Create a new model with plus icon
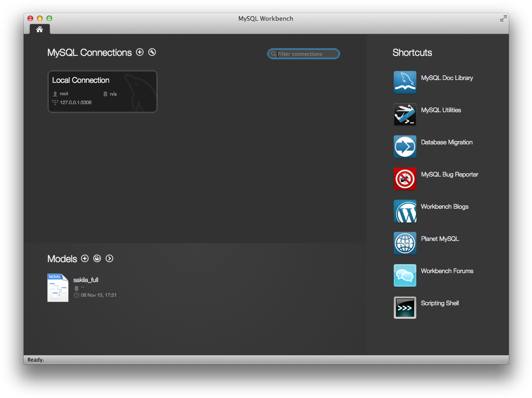Screen dimensions: 532x398 (85, 258)
